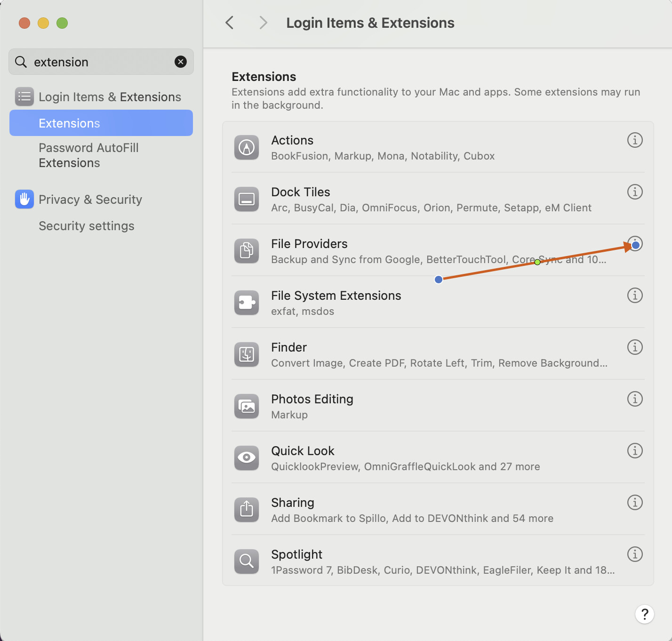Click the File System Extensions puzzle icon
Screen dimensions: 672x641
point(247,302)
